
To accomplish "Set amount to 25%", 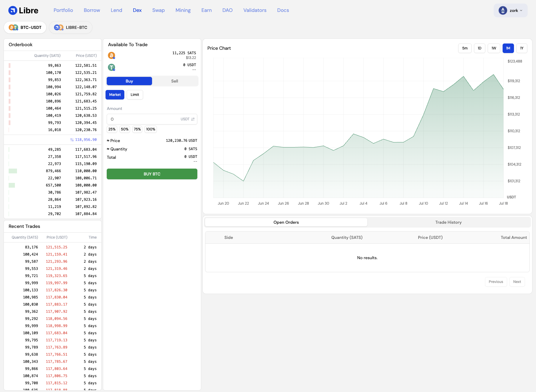I will (x=112, y=129).
